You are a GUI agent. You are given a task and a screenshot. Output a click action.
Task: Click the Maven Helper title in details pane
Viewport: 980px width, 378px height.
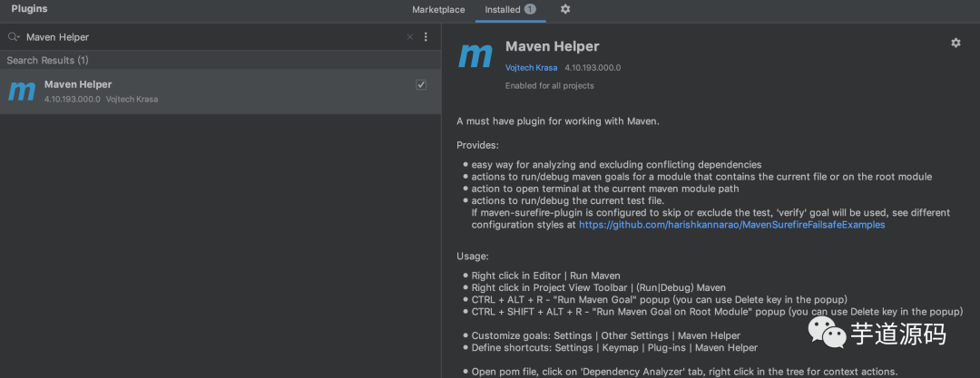(552, 46)
